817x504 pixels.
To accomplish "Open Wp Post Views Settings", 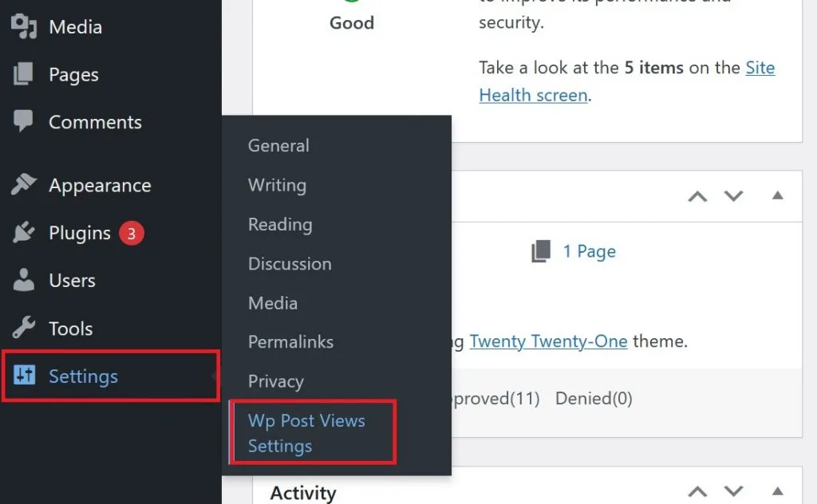I will 306,433.
